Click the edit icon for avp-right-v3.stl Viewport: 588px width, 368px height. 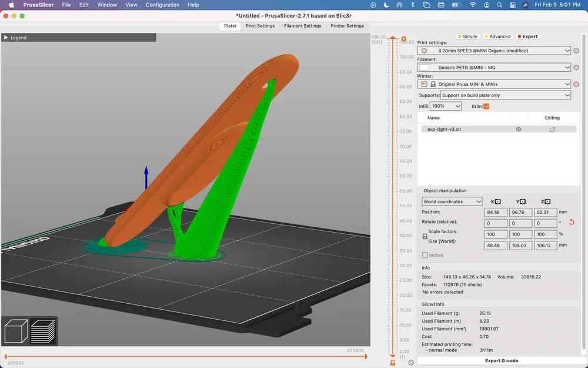[x=552, y=129]
